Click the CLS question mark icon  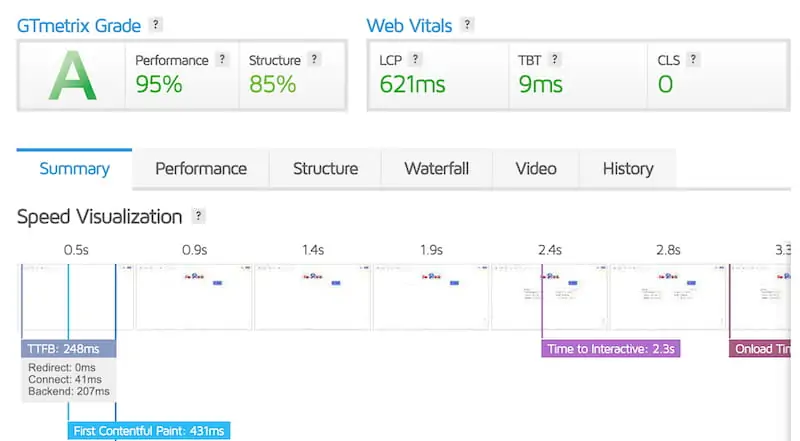(693, 59)
